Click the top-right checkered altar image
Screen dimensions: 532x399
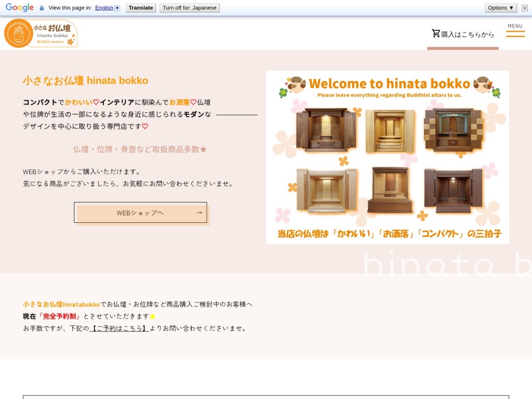pos(455,130)
